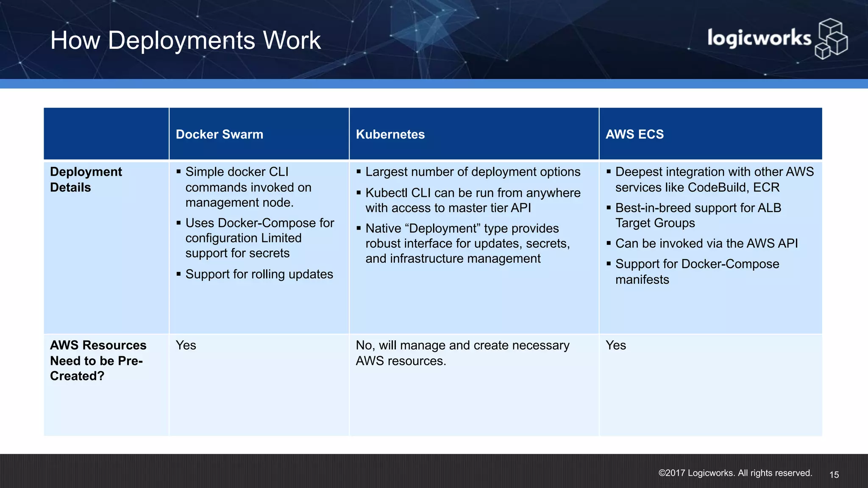The width and height of the screenshot is (868, 488).
Task: Click Support for rolling updates bullet
Action: 259,274
